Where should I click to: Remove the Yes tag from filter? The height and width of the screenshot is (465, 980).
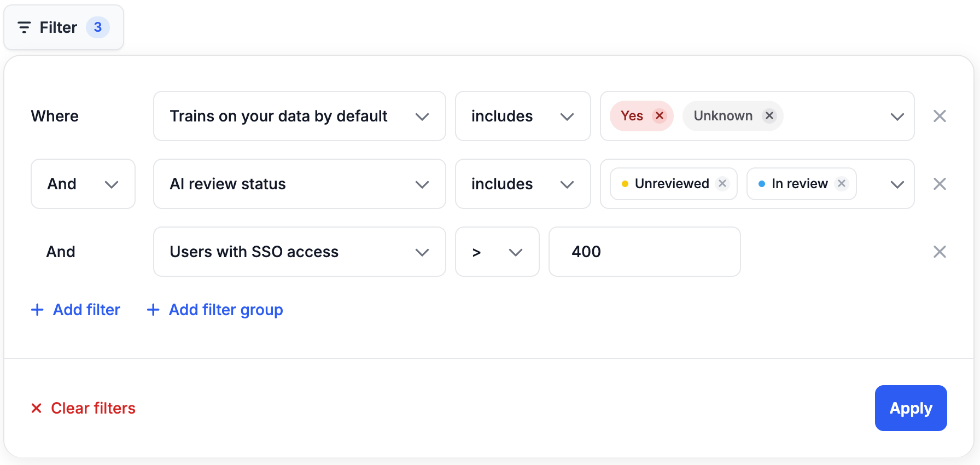point(660,116)
